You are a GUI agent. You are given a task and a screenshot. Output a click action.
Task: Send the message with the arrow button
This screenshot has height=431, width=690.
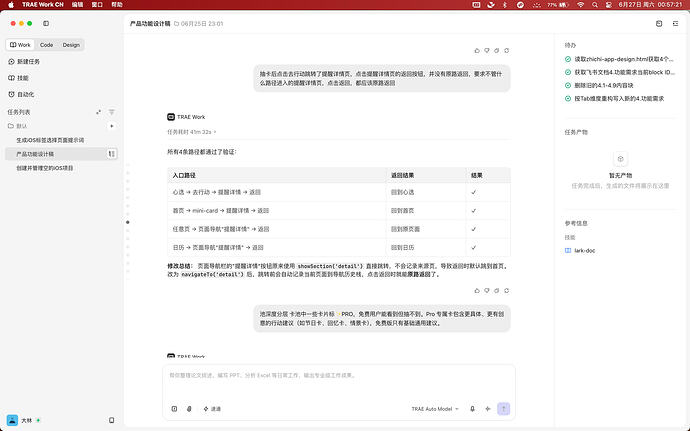tap(503, 409)
